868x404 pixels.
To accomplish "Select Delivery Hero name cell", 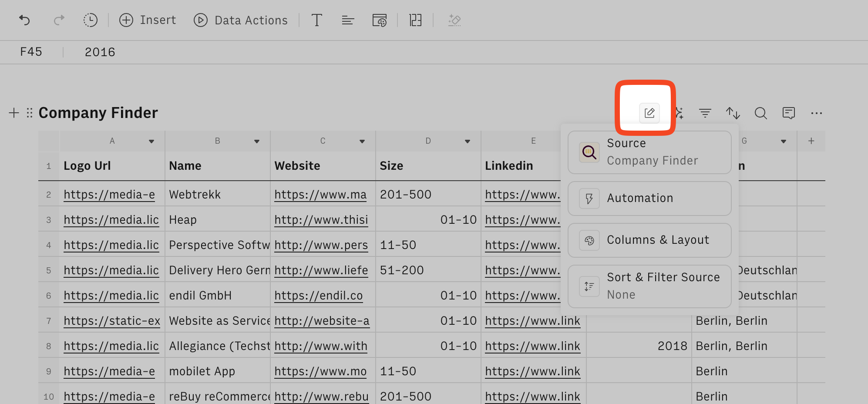I will pyautogui.click(x=218, y=270).
